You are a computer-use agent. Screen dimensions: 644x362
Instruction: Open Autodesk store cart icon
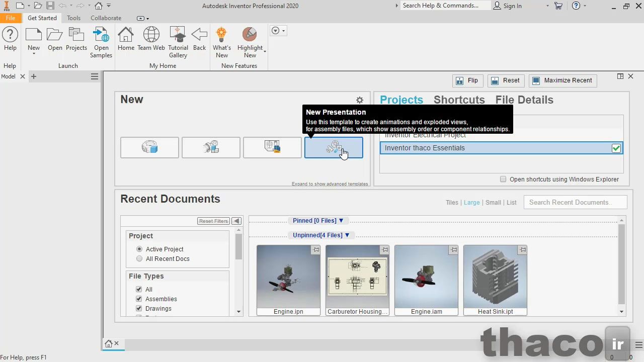(558, 6)
